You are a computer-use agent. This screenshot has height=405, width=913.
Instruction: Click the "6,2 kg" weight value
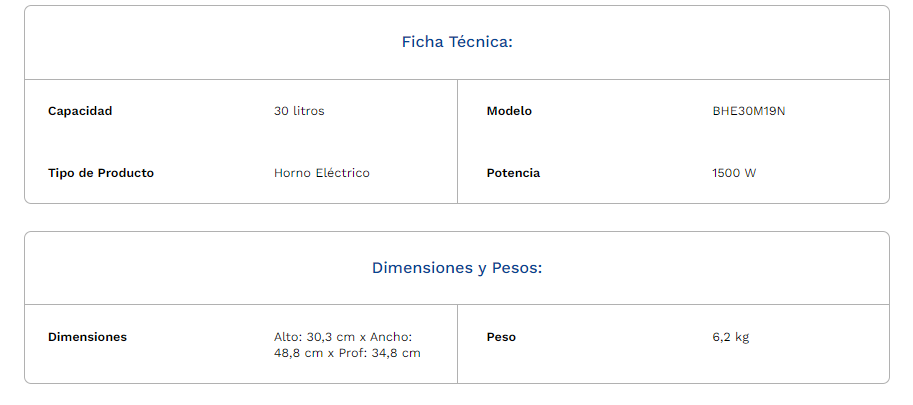point(730,337)
